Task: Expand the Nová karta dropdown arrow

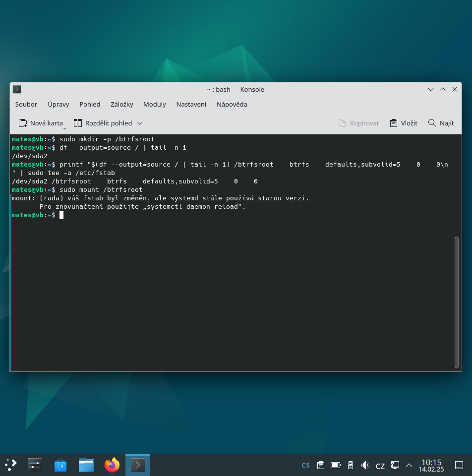Action: tap(64, 128)
